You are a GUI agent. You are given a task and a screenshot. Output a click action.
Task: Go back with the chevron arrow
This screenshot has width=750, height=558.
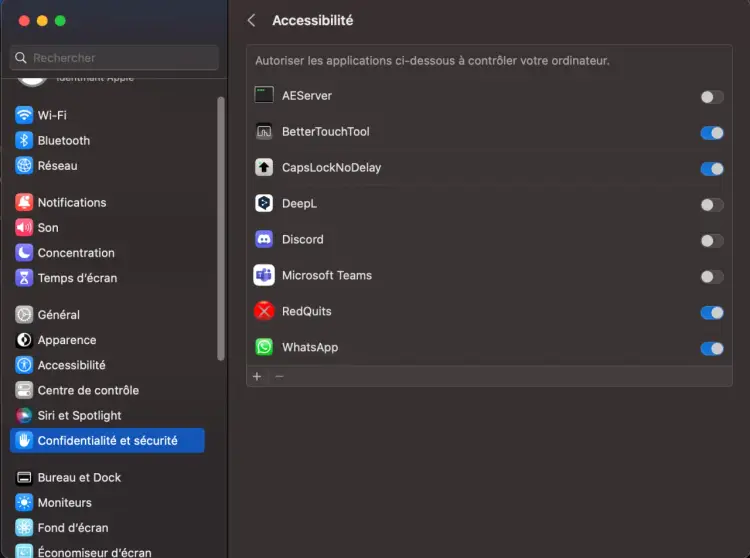pyautogui.click(x=251, y=21)
